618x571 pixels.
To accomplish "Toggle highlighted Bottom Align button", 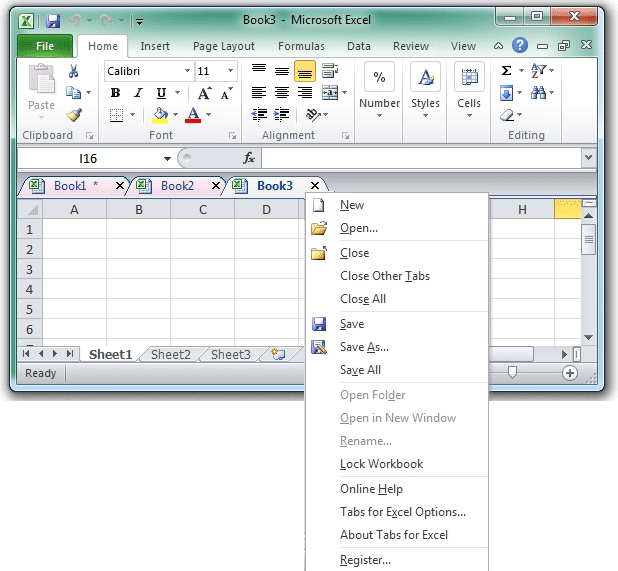I will tap(305, 71).
